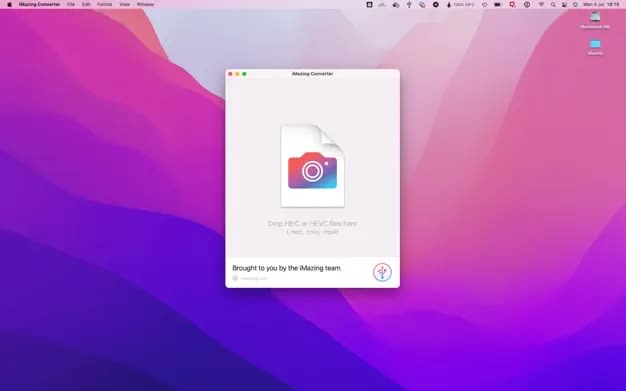This screenshot has height=391, width=626.
Task: Open the Macintosh HD desktop drive
Action: pos(595,20)
